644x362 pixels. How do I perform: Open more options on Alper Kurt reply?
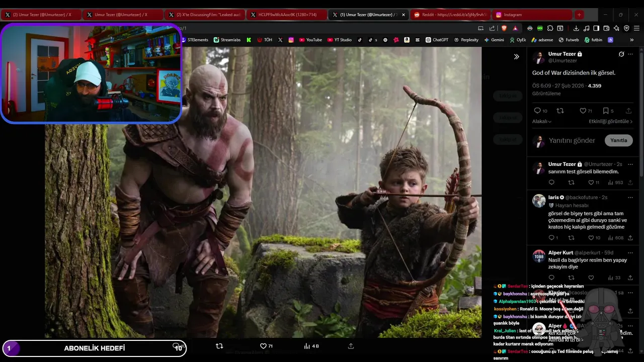coord(630,252)
